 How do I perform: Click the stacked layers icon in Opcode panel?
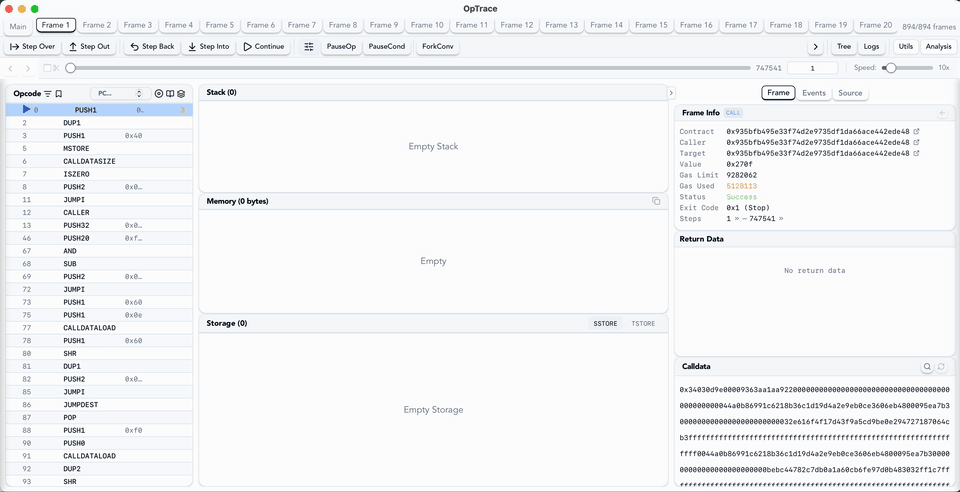(x=181, y=93)
